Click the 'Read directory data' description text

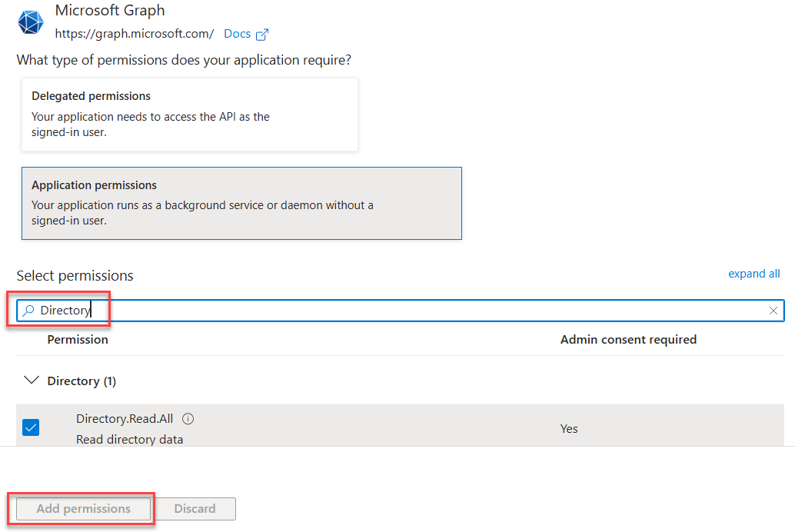click(129, 440)
